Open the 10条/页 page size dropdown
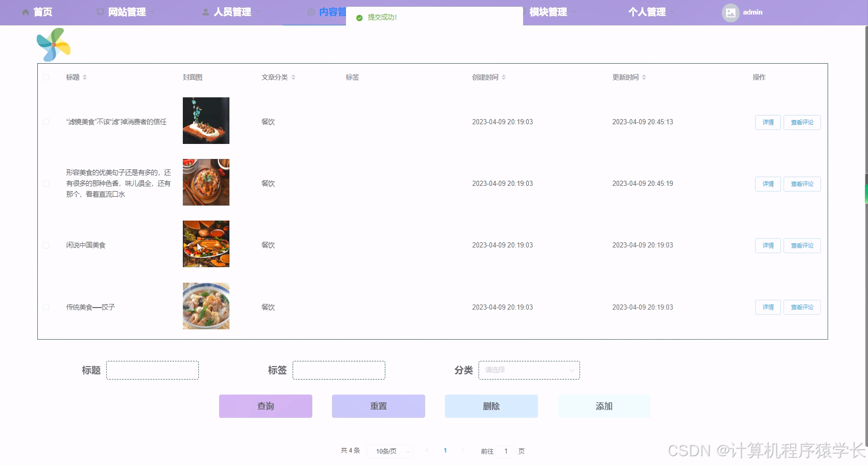868x466 pixels. (x=390, y=451)
